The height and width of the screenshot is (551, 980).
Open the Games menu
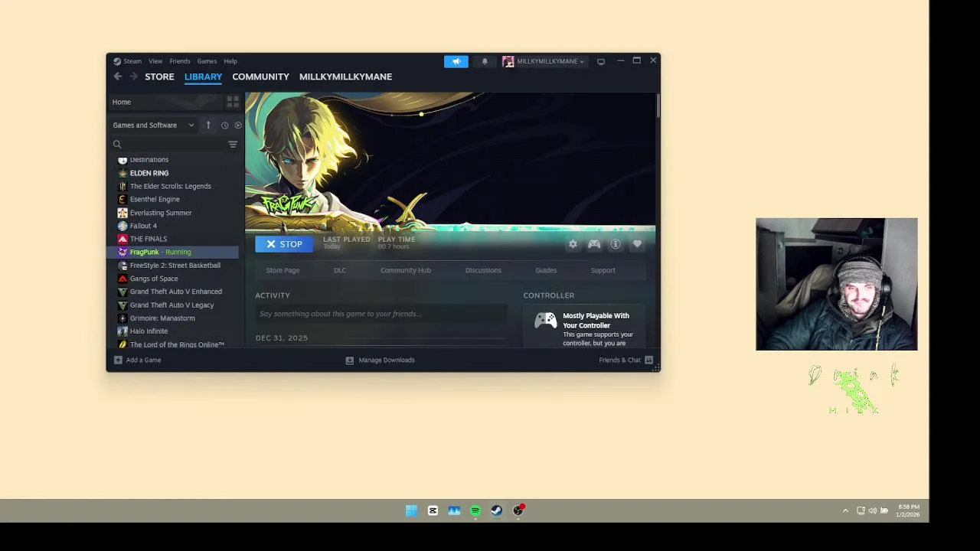pos(207,61)
